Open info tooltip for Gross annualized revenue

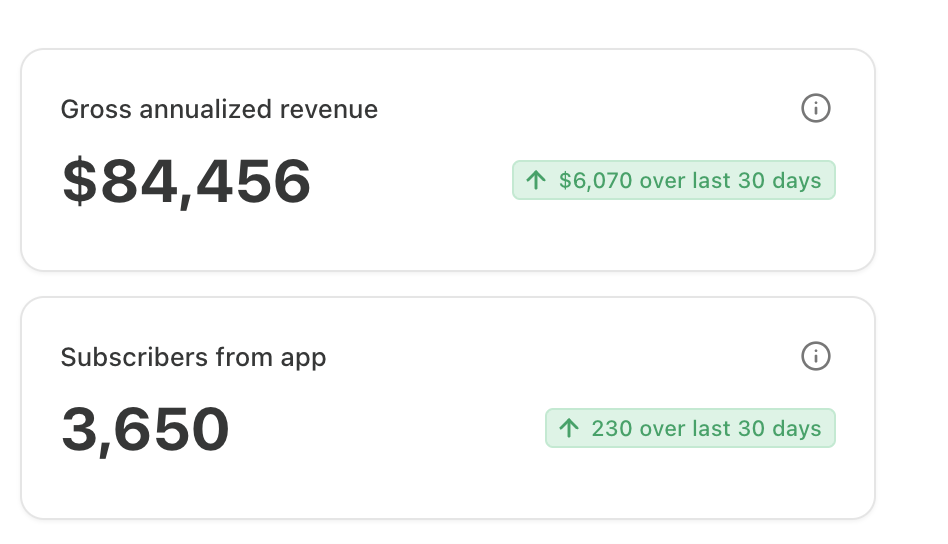[816, 108]
